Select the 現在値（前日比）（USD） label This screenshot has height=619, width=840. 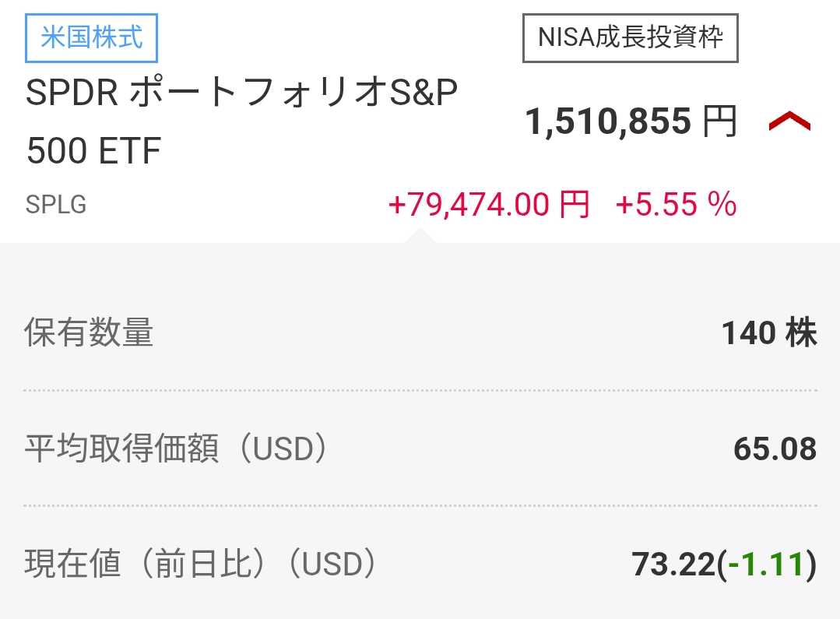201,564
